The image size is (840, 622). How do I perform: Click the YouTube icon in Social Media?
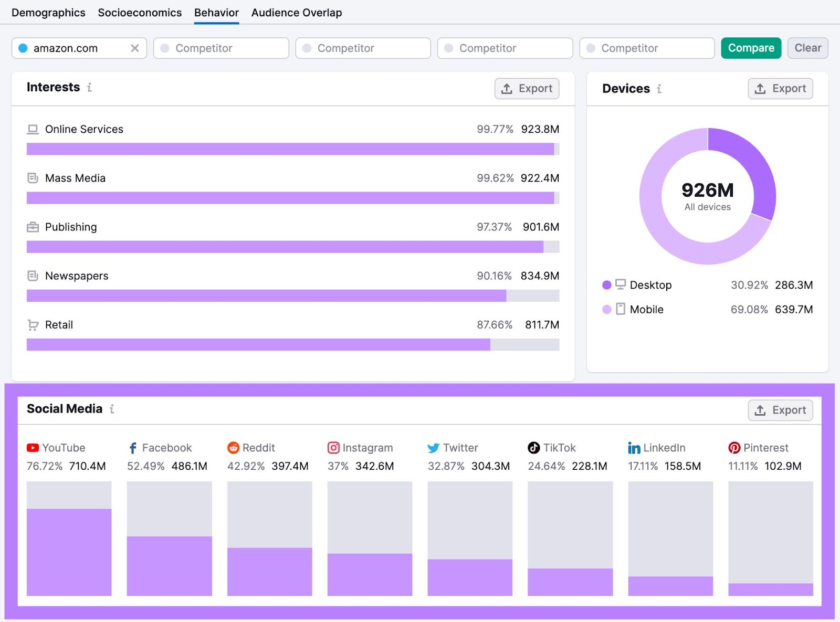coord(33,448)
